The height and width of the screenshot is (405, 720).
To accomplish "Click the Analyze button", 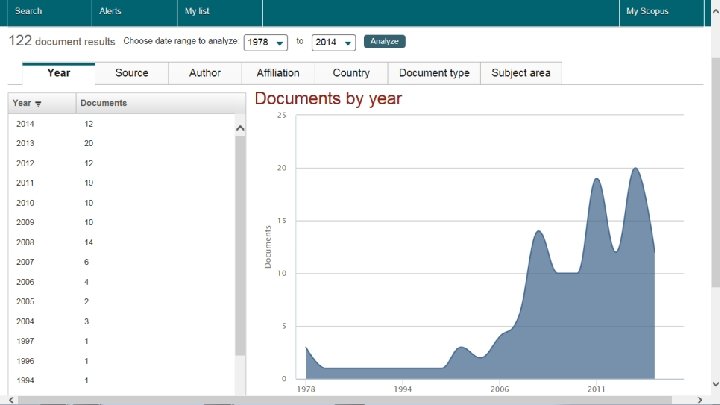I will [x=384, y=41].
